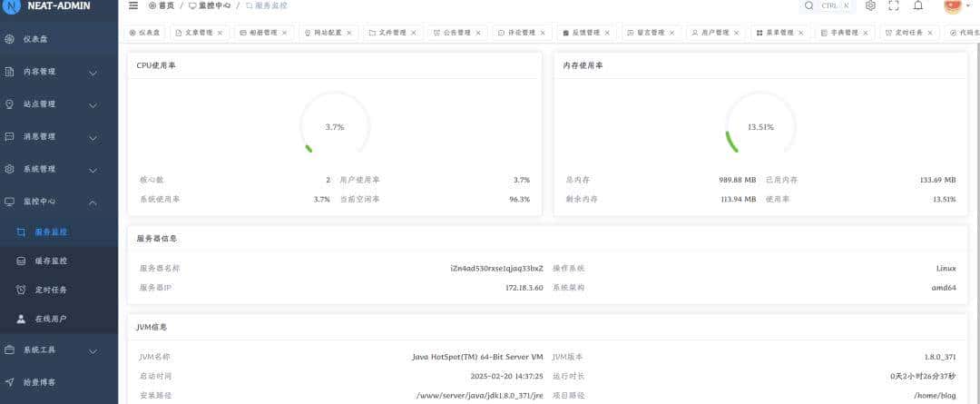Close the 公告管理 tab
The image size is (980, 404).
(478, 33)
